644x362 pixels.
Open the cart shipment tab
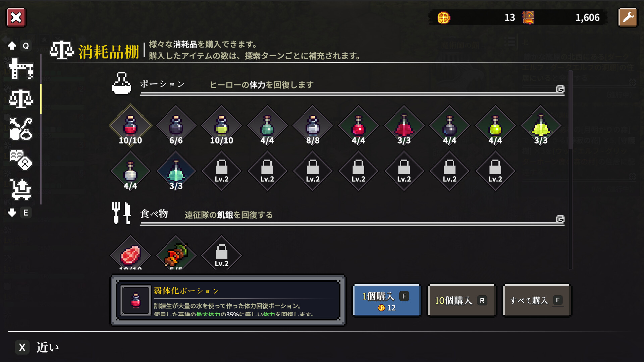[x=21, y=189]
